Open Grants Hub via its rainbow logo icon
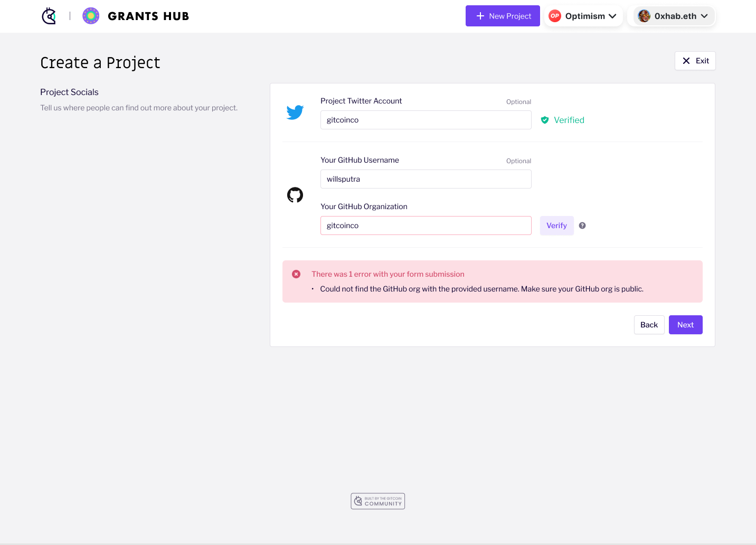This screenshot has height=545, width=756. (90, 16)
